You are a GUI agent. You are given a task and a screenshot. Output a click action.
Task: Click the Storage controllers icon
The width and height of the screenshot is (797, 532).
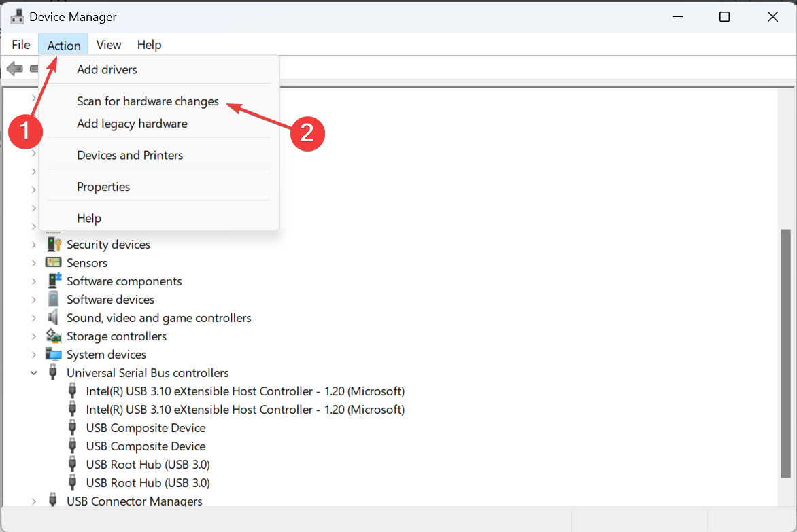53,336
